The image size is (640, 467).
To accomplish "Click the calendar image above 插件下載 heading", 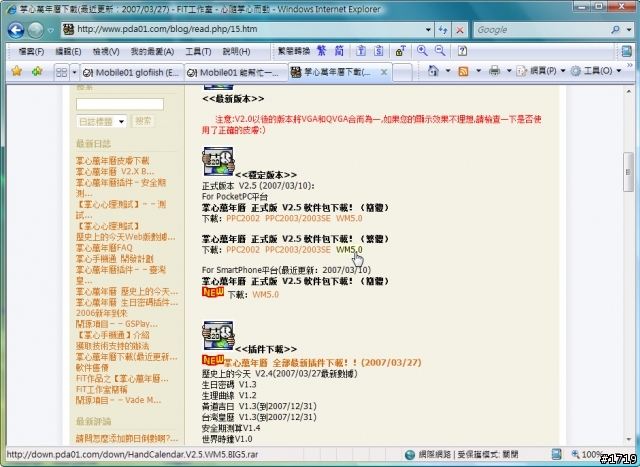I will click(x=218, y=336).
